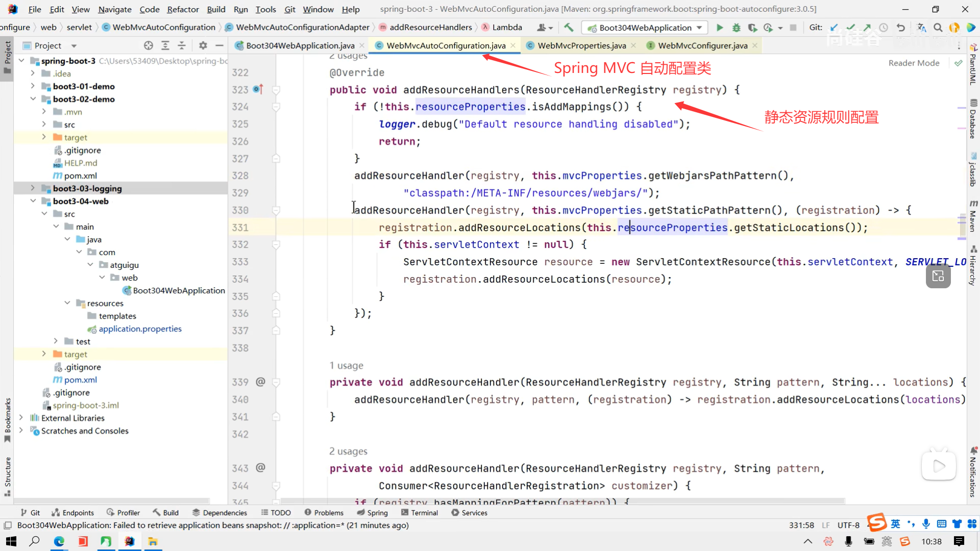Open the Problems tool window
The width and height of the screenshot is (980, 551).
(324, 513)
